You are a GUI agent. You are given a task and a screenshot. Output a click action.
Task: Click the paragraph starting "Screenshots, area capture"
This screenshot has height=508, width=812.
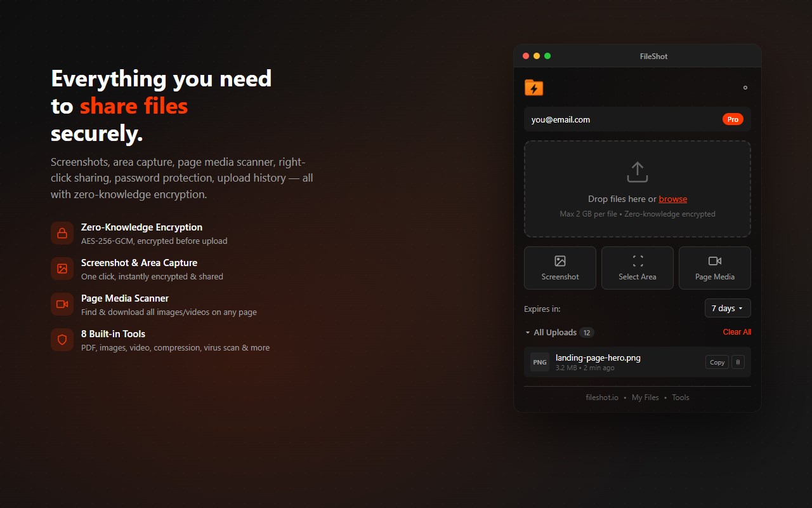point(182,178)
